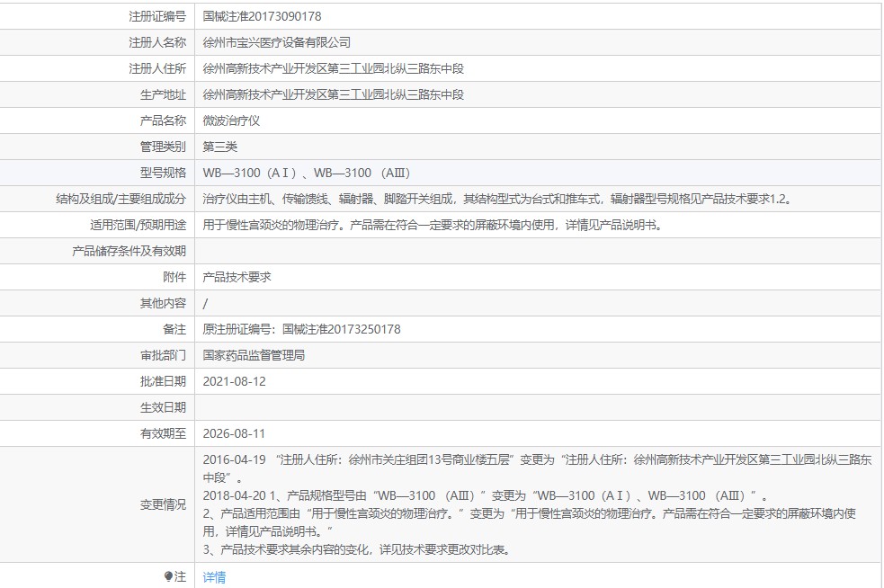Image resolution: width=884 pixels, height=588 pixels.
Task: Select the slash value in 其他内容 row
Action: 205,303
